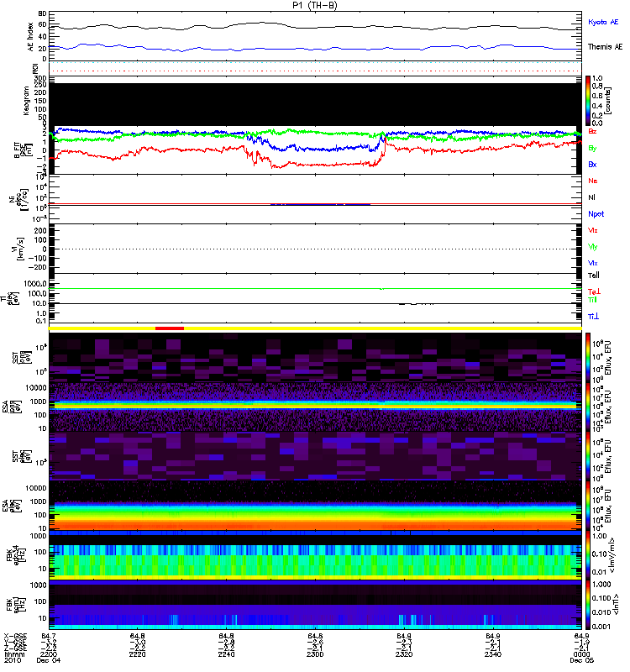
Task: Click the dotted zero line in Vi panel
Action: click(x=315, y=249)
